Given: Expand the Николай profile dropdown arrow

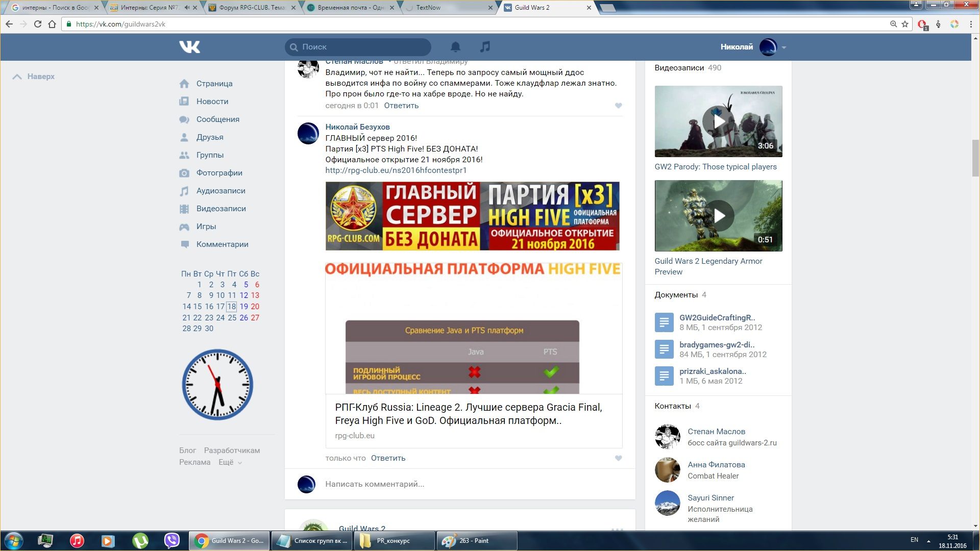Looking at the screenshot, I should [783, 47].
